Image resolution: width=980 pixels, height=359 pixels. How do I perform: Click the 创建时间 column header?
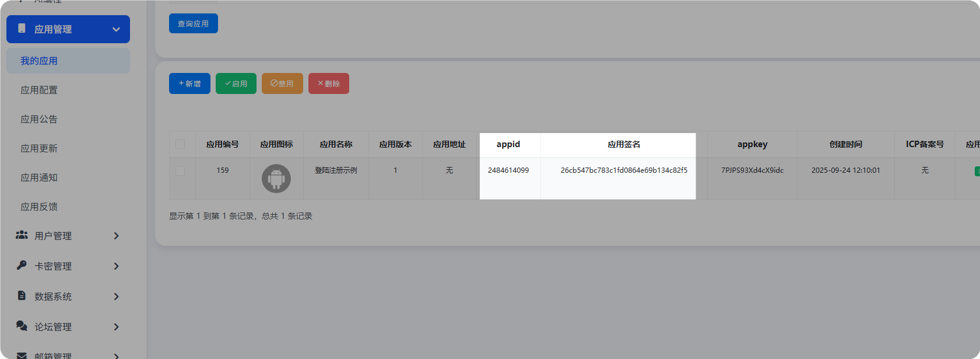[x=846, y=144]
